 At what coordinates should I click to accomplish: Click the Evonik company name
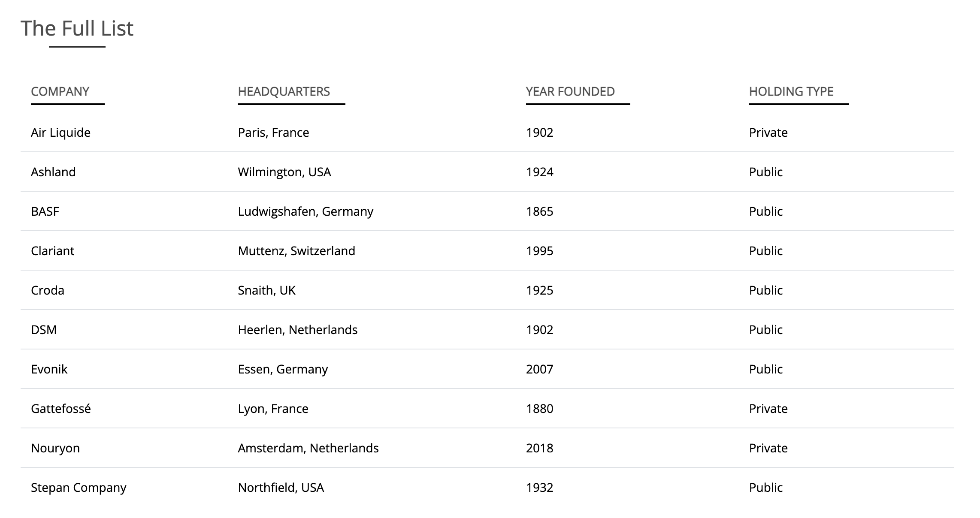click(x=49, y=369)
